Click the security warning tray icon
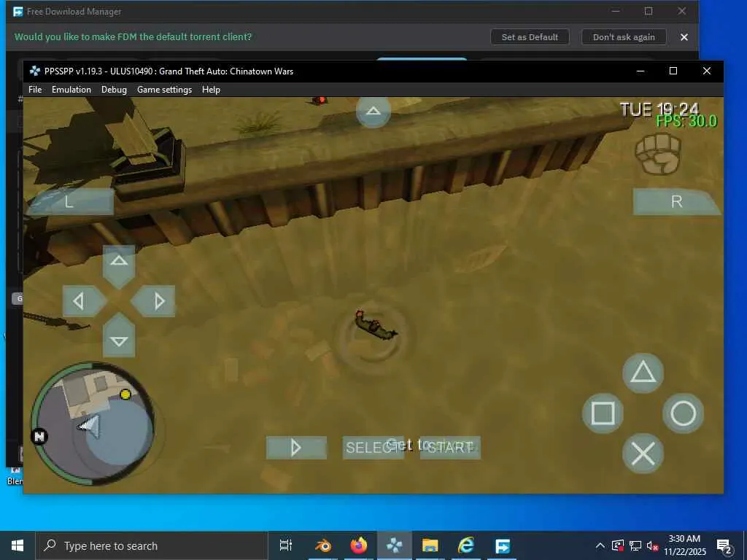747x560 pixels. [618, 545]
